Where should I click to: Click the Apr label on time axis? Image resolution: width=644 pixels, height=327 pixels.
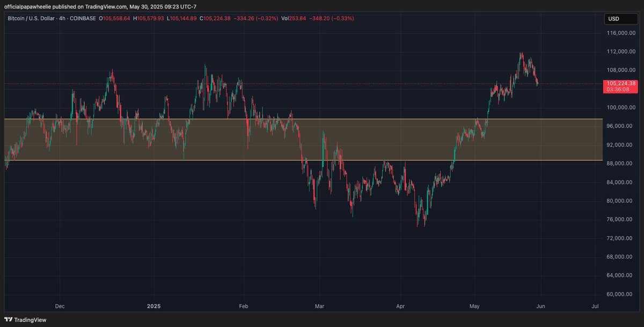(x=400, y=306)
